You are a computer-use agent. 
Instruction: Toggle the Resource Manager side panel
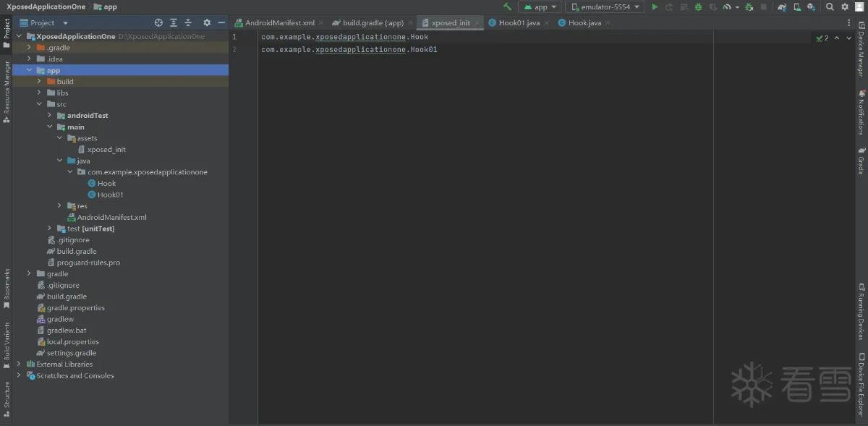point(7,90)
